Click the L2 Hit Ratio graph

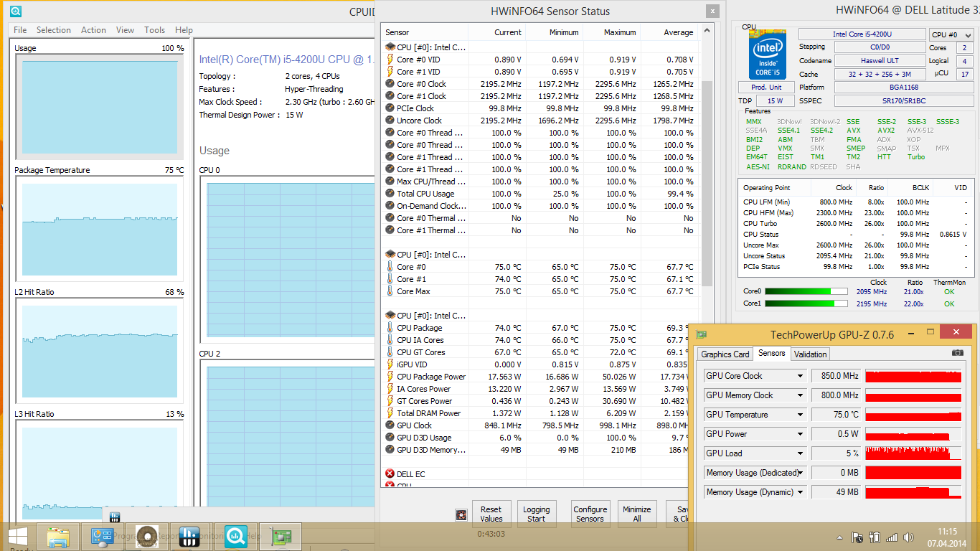click(x=100, y=352)
